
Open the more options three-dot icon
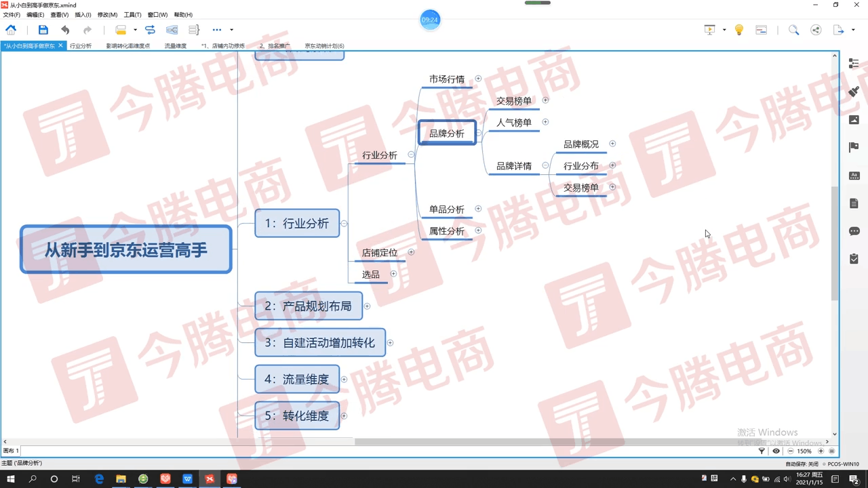coord(217,30)
